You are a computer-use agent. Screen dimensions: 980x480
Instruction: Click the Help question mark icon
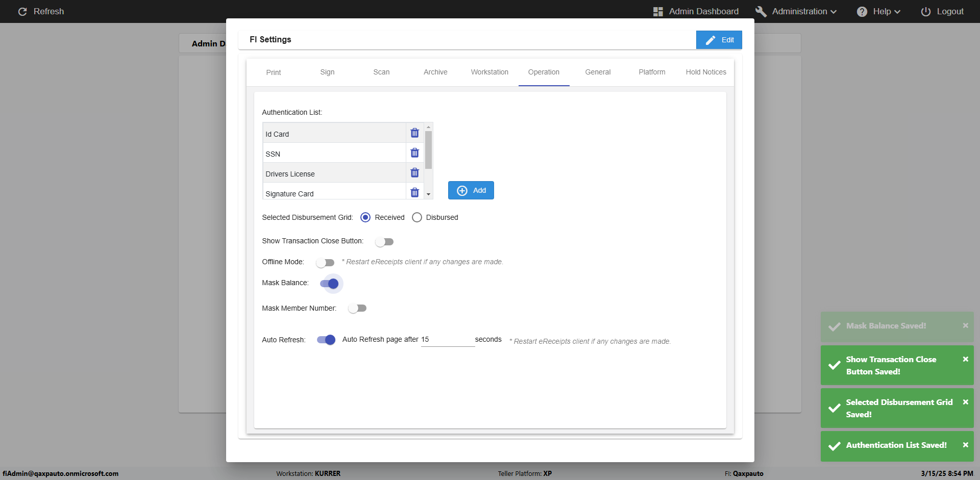(862, 11)
